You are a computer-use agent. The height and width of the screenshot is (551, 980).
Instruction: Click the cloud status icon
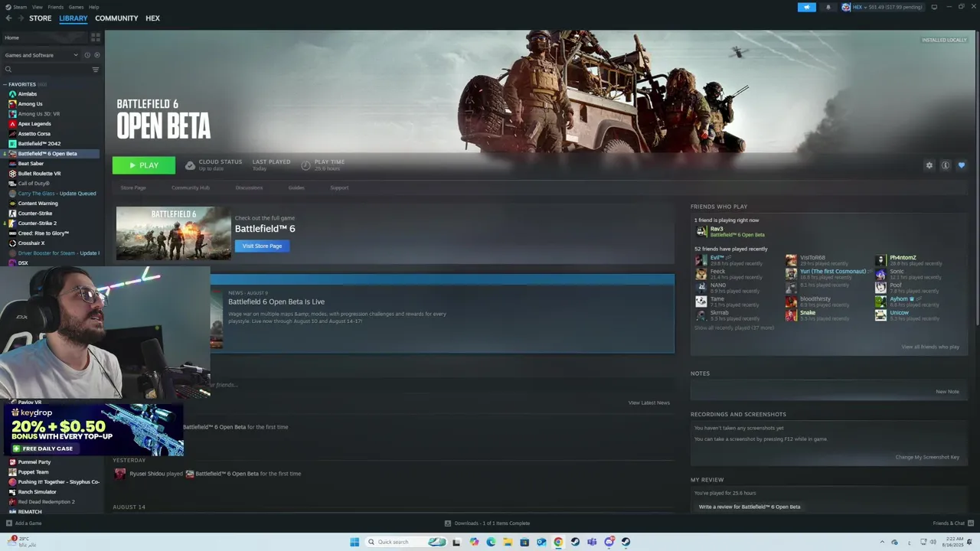(x=190, y=165)
